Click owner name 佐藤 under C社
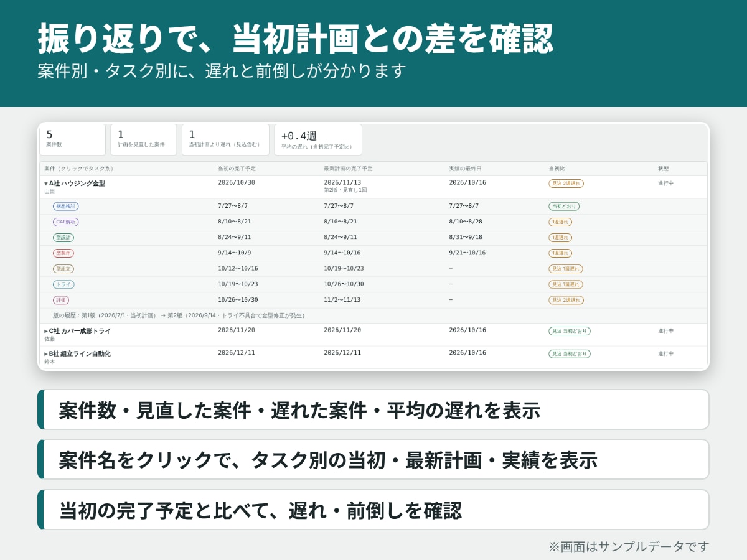Screen dimensions: 747x560 [49, 339]
